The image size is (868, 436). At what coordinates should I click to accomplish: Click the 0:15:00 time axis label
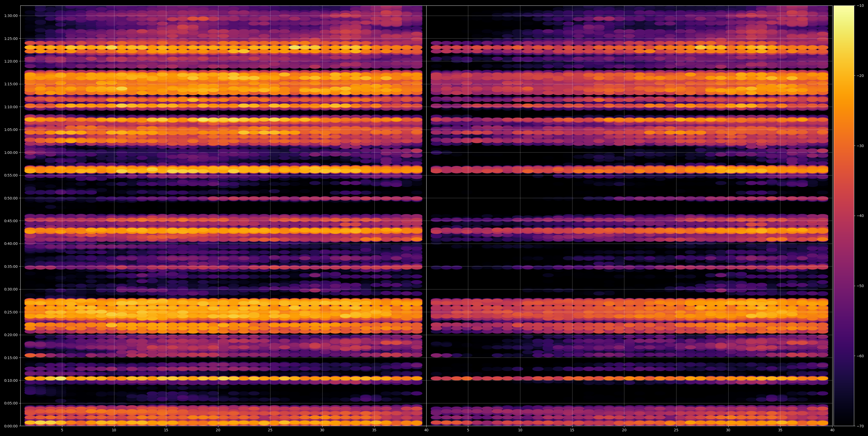click(11, 358)
